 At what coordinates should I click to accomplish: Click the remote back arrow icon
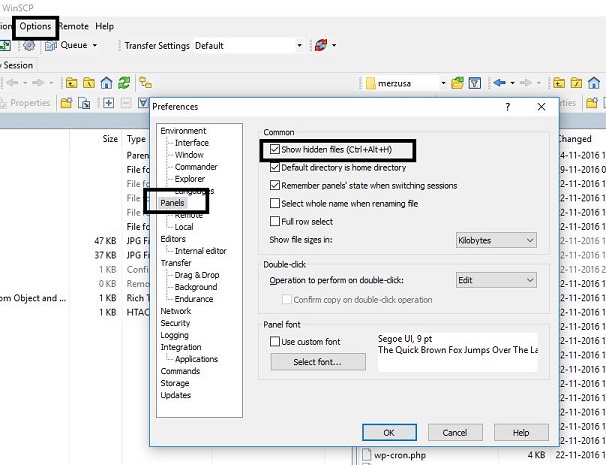[499, 82]
